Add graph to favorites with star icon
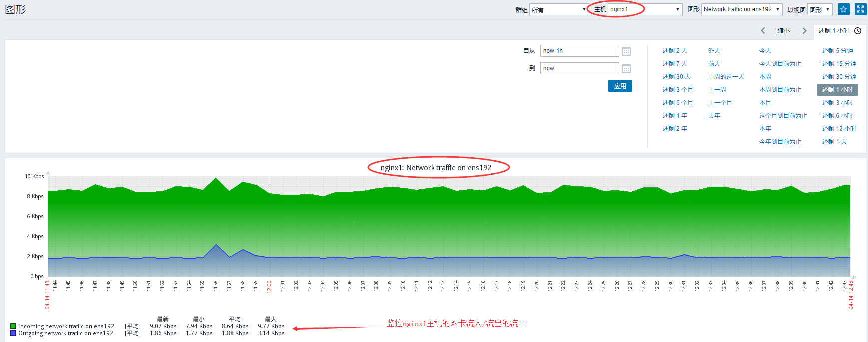Image resolution: width=868 pixels, height=342 pixels. point(843,9)
